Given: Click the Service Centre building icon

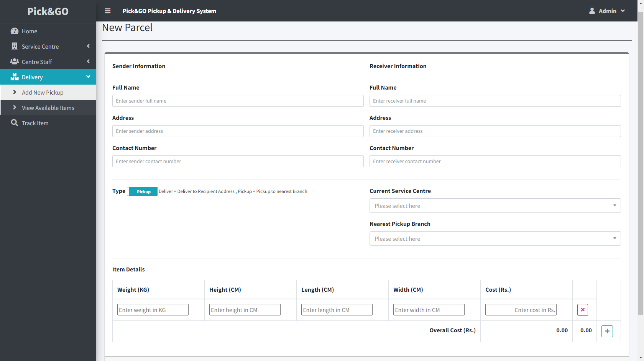Looking at the screenshot, I should coord(15,46).
